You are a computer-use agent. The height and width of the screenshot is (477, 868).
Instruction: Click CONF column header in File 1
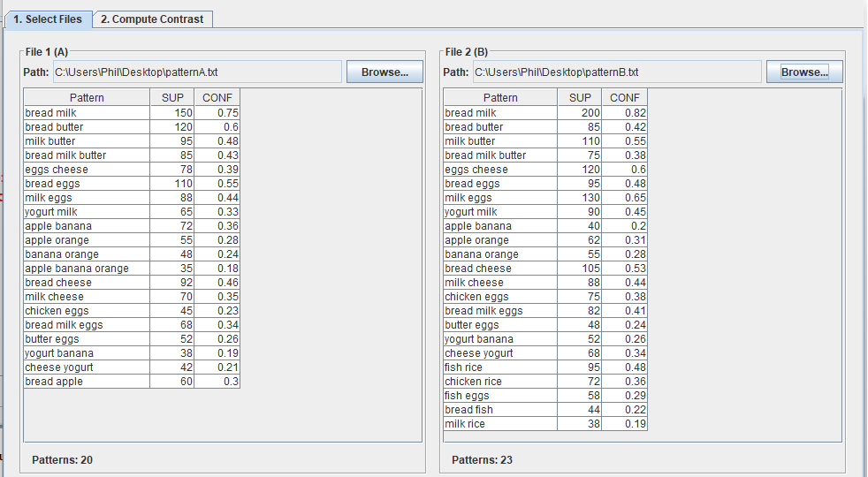217,98
